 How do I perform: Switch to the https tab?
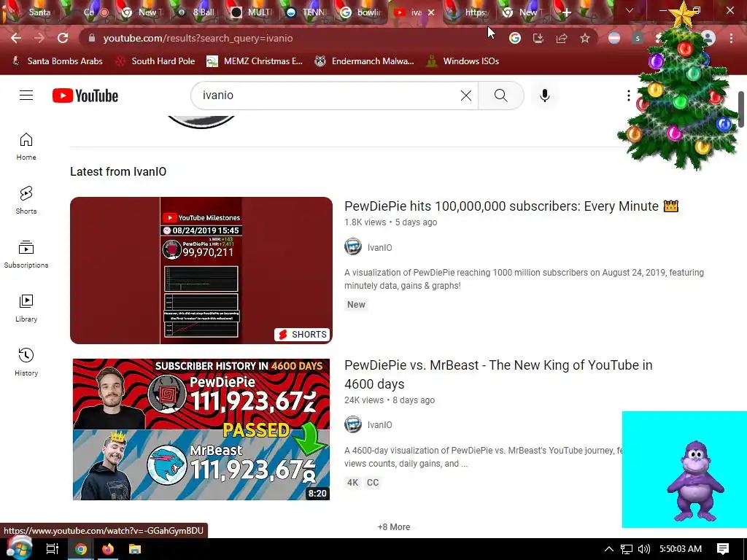click(x=470, y=12)
